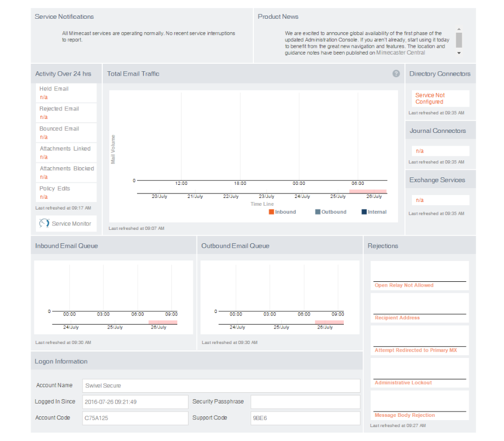Click the dark blue Internal legend swatch
This screenshot has height=441, width=504.
click(364, 212)
